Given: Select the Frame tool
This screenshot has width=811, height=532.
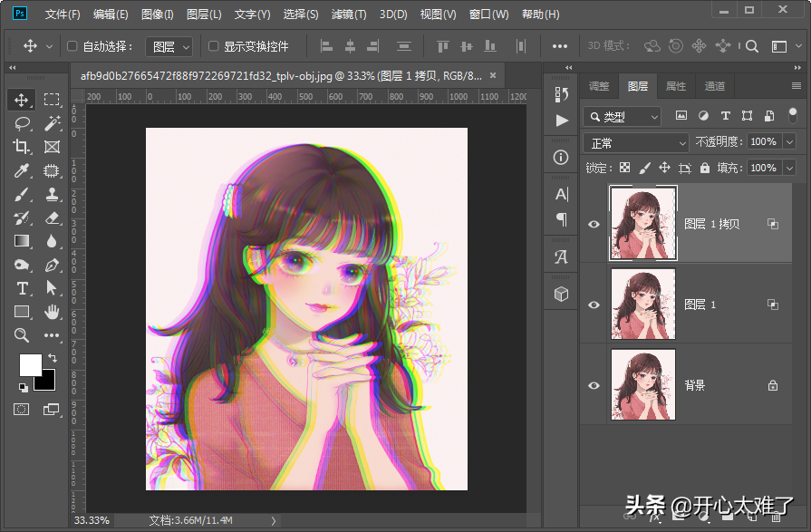Looking at the screenshot, I should [52, 147].
